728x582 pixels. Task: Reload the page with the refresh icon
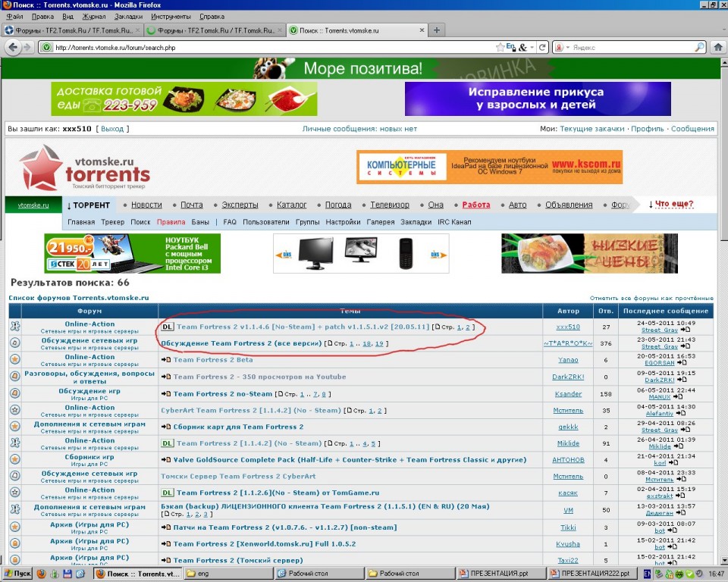(541, 47)
